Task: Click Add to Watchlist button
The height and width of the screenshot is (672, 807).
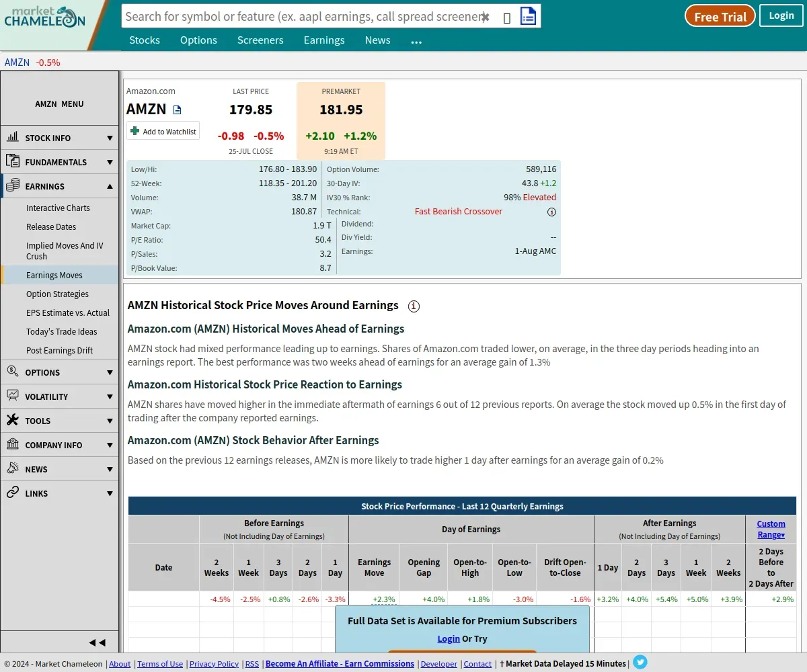Action: pyautogui.click(x=163, y=131)
